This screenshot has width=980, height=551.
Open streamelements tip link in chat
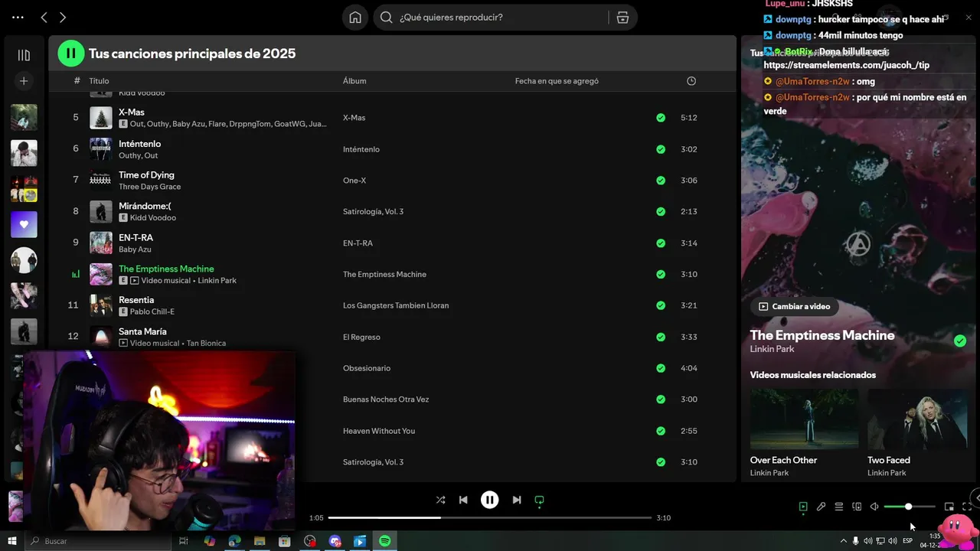(x=846, y=66)
